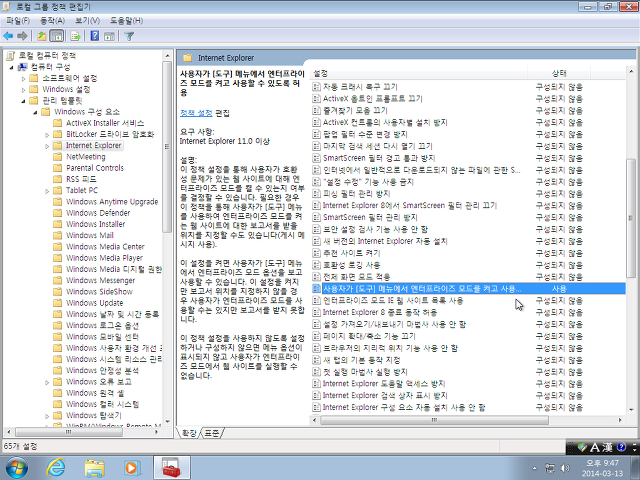The image size is (640, 480).
Task: Collapse the 컴퓨터 구성 tree node
Action: pyautogui.click(x=11, y=67)
